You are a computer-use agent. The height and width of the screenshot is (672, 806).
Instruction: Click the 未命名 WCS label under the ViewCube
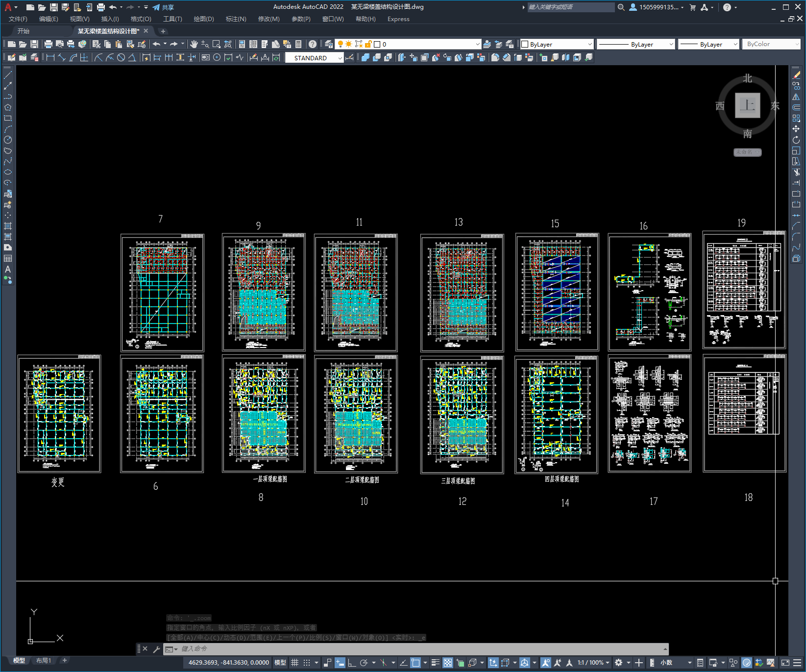(747, 152)
